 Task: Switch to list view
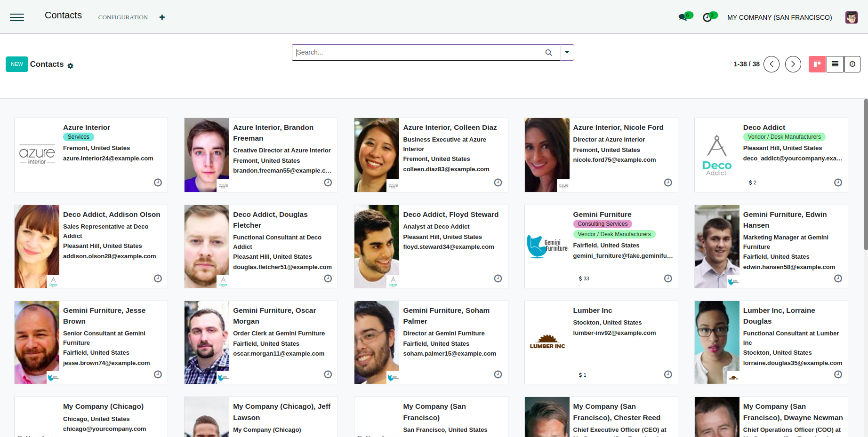coord(835,64)
